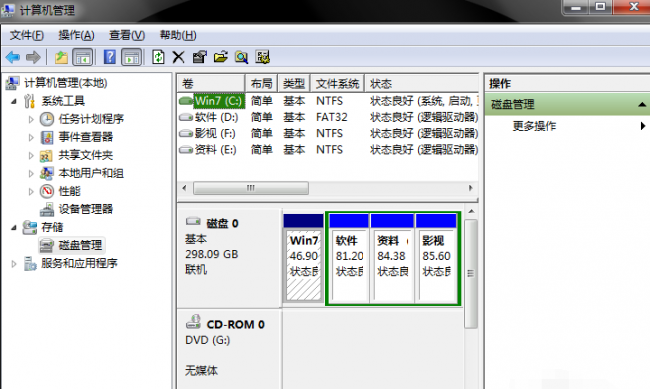Expand the 本地用户和组 node

31,173
